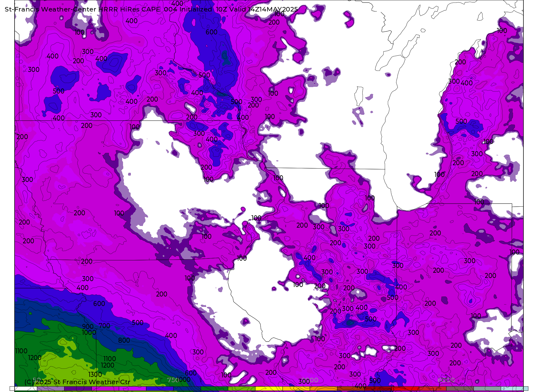Viewport: 538px width, 392px height.
Task: Select the gold swatch next to yellow
Action: pyautogui.click(x=296, y=389)
